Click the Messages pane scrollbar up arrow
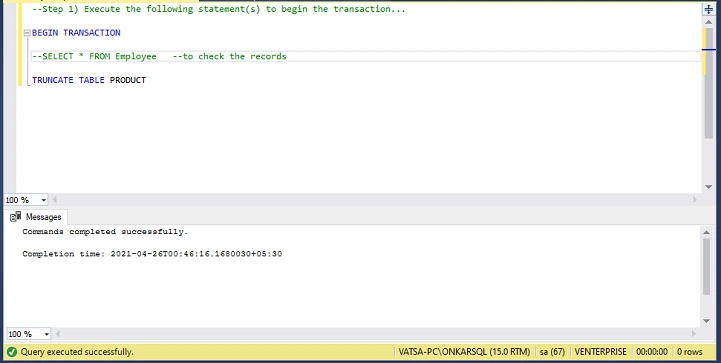721x363 pixels. click(x=707, y=232)
